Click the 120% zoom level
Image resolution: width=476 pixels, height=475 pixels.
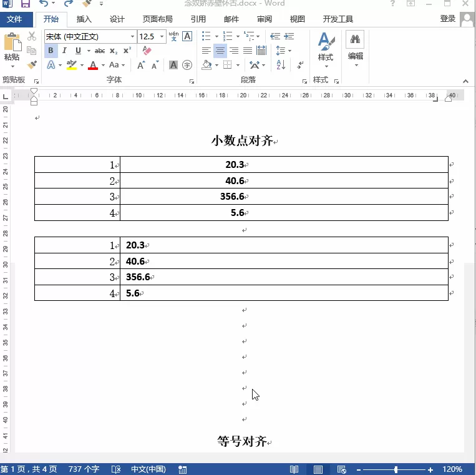pyautogui.click(x=452, y=469)
